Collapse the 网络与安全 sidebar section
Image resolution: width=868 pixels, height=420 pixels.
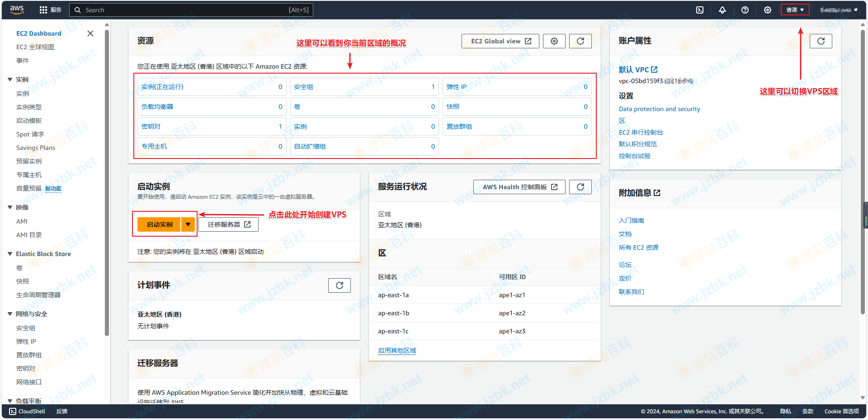(10, 314)
